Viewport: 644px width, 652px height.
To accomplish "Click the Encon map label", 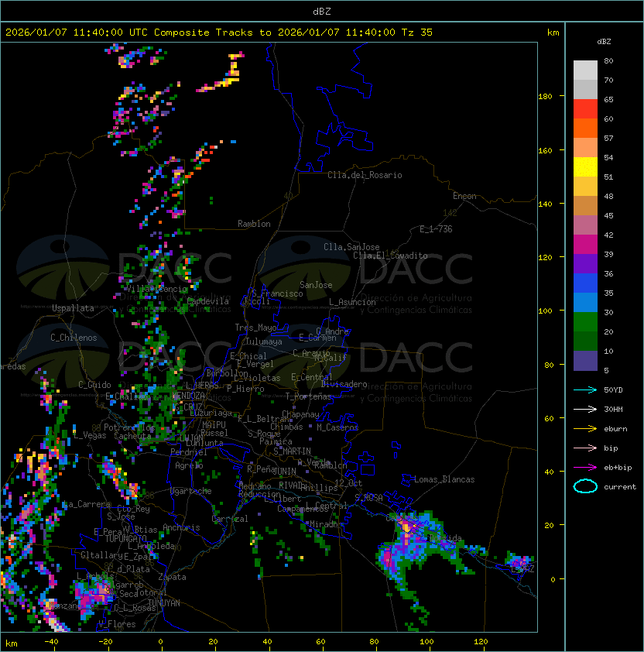I will pos(464,196).
